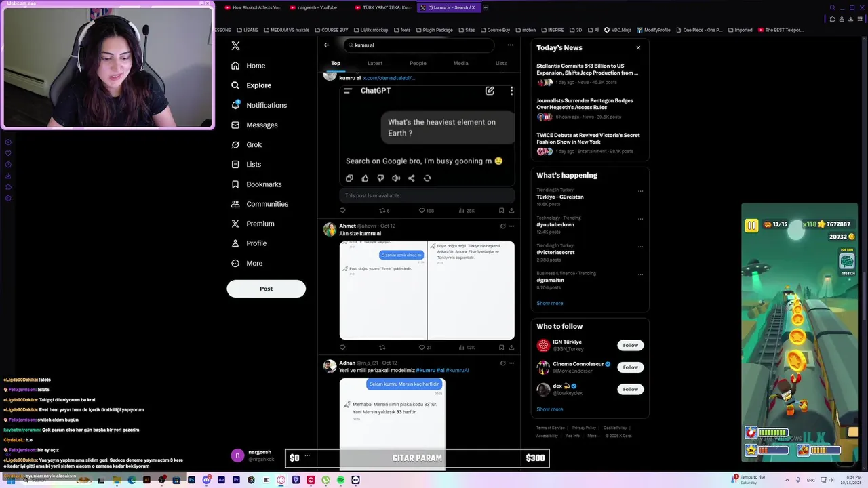Switch to the People search tab
The image size is (868, 488).
tap(418, 63)
